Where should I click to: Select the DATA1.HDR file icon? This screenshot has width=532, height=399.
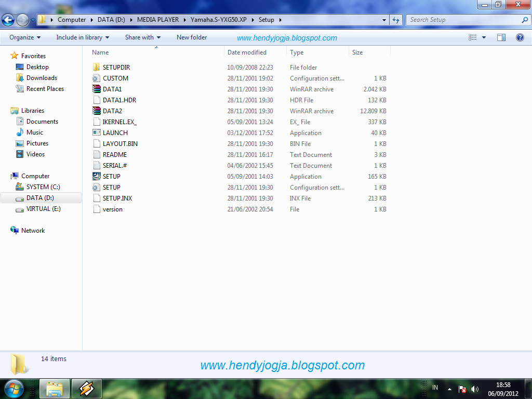[x=96, y=100]
